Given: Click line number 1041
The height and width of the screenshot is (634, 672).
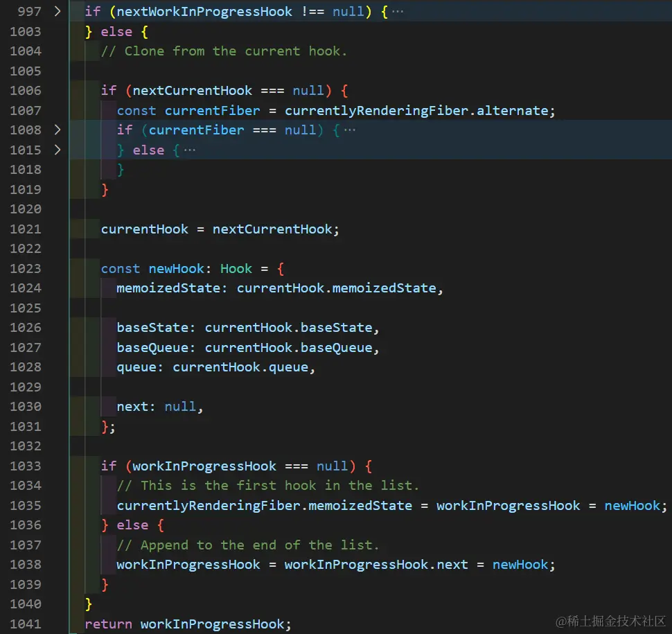Looking at the screenshot, I should pos(26,624).
